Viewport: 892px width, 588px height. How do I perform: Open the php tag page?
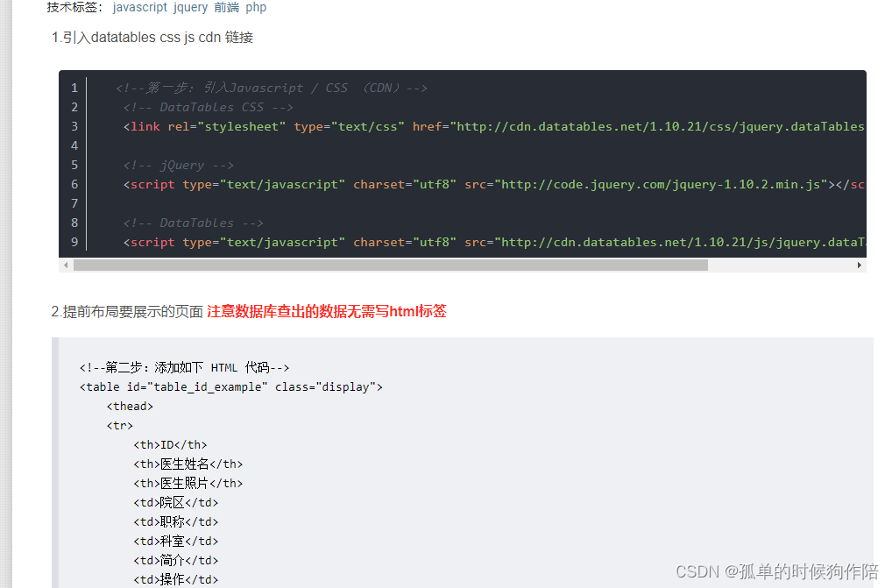pyautogui.click(x=255, y=7)
